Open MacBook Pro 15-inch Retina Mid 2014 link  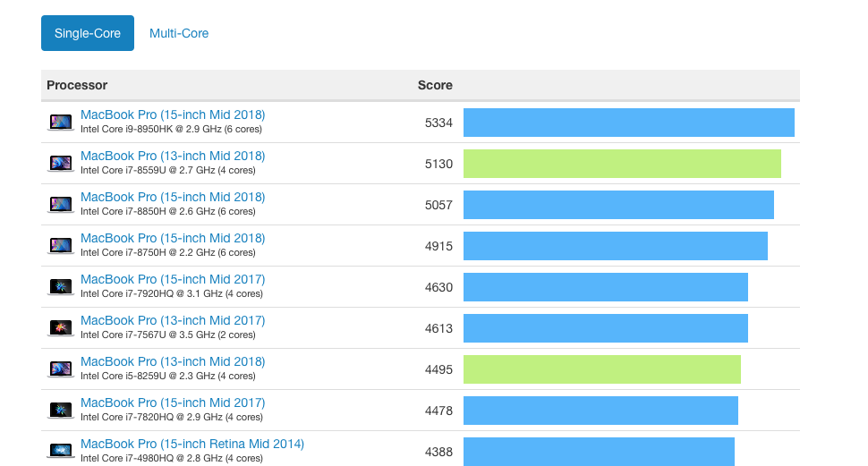coord(192,444)
